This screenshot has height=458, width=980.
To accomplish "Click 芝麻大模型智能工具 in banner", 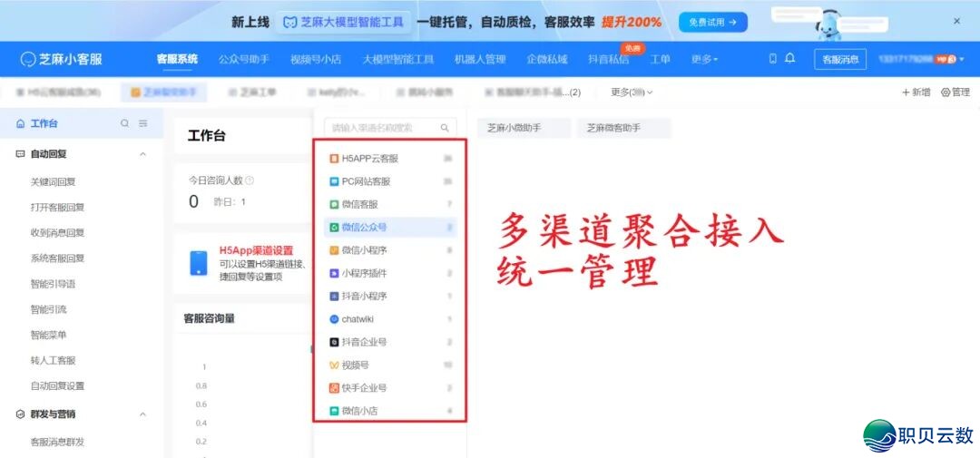I will [x=344, y=23].
